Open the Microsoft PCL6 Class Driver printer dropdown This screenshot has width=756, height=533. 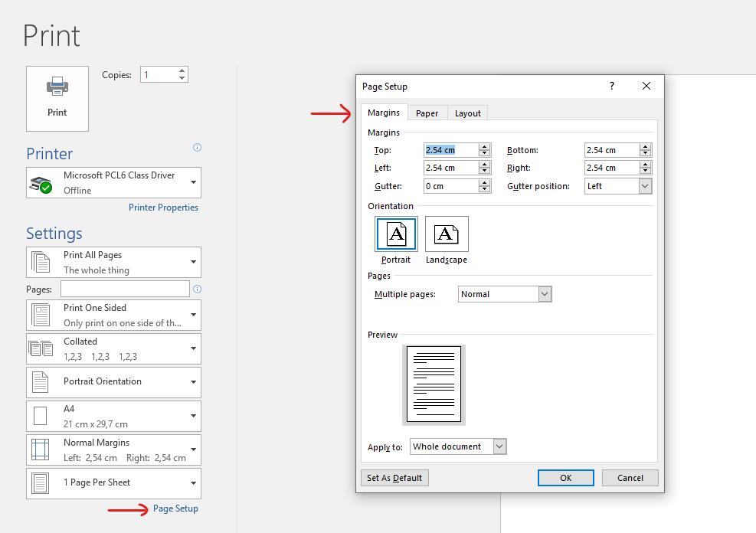pyautogui.click(x=193, y=182)
